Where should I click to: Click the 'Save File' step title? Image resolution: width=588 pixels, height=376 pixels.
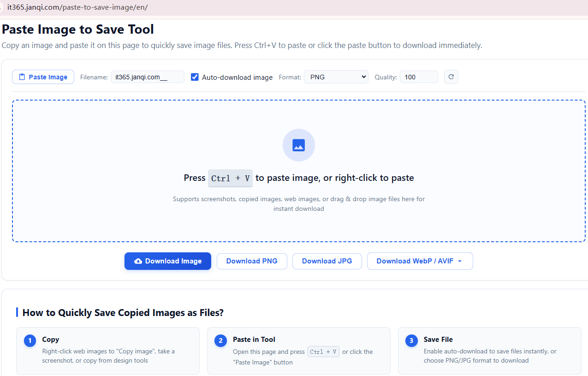pos(438,339)
